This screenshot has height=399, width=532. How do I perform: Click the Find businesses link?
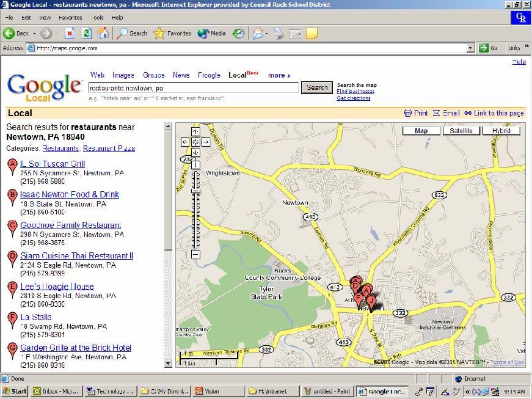point(355,91)
